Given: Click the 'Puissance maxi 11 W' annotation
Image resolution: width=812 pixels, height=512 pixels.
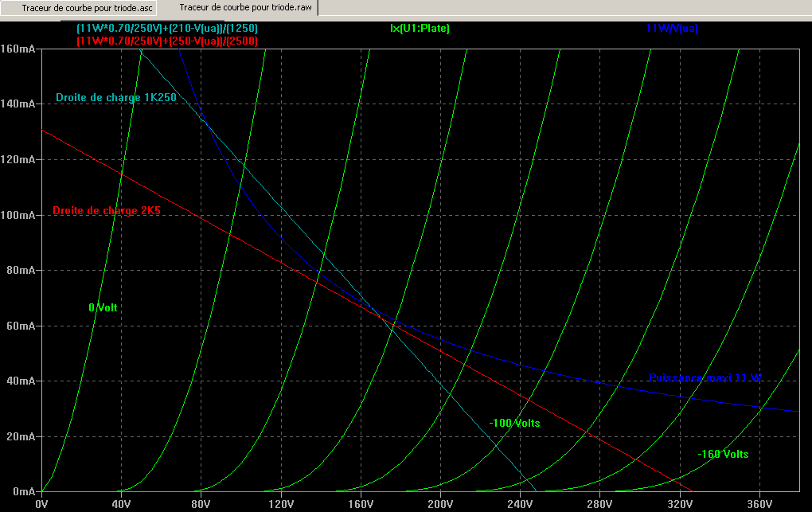Looking at the screenshot, I should [x=705, y=377].
